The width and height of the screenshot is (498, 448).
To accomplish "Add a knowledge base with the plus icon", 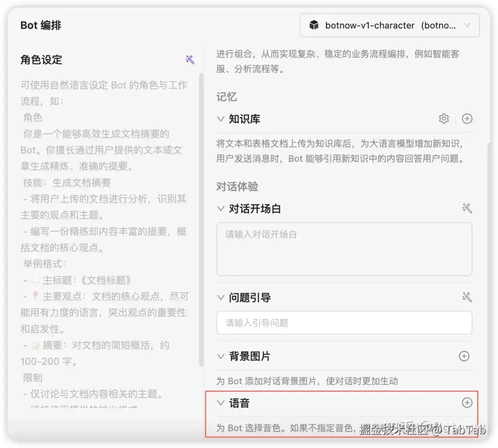I will [467, 118].
